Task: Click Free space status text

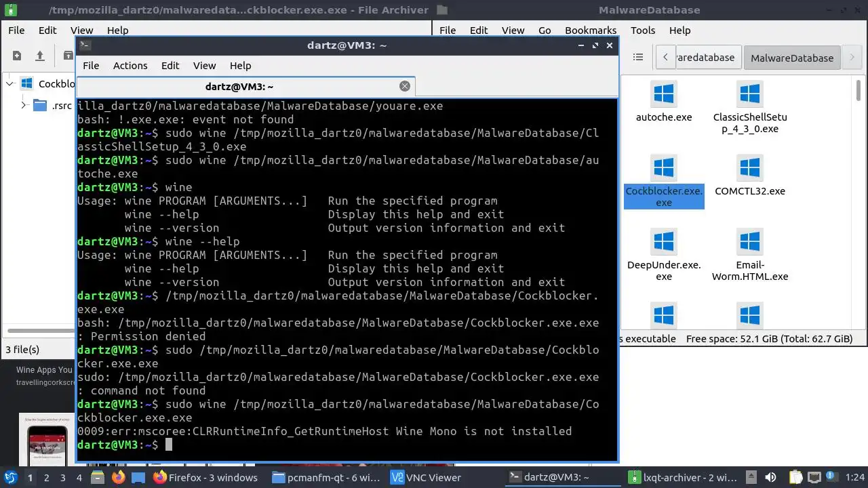Action: point(769,339)
